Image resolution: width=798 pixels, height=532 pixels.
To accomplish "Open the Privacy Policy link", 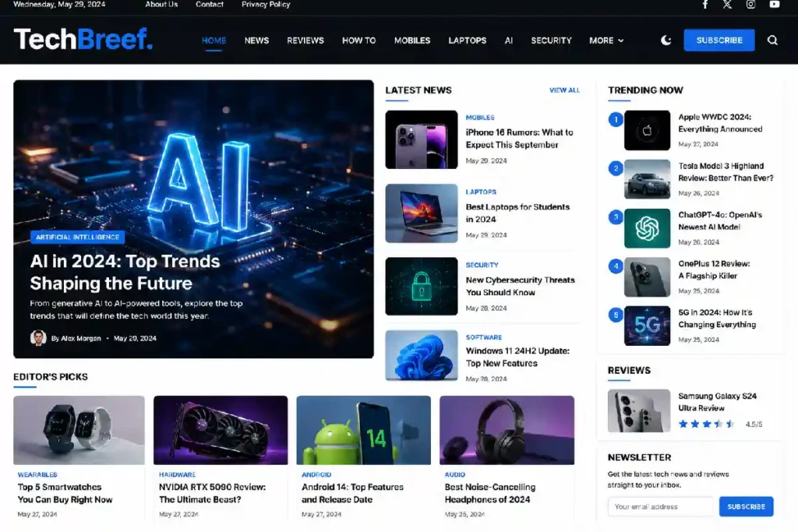I will 266,4.
